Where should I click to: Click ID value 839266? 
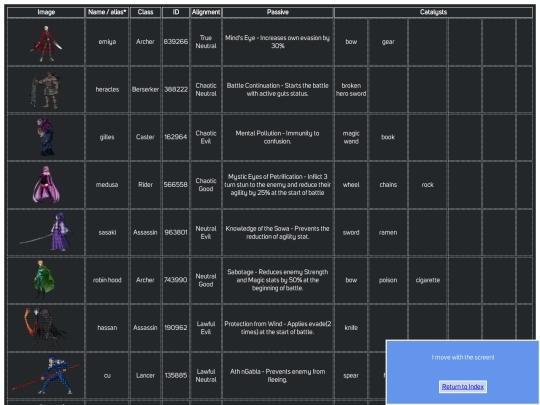[x=176, y=42]
